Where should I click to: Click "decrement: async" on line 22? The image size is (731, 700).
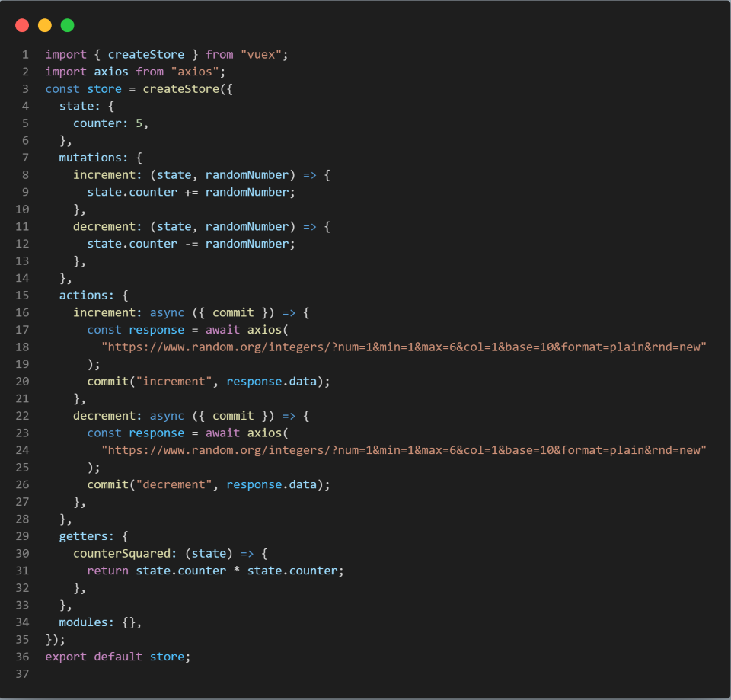point(129,416)
